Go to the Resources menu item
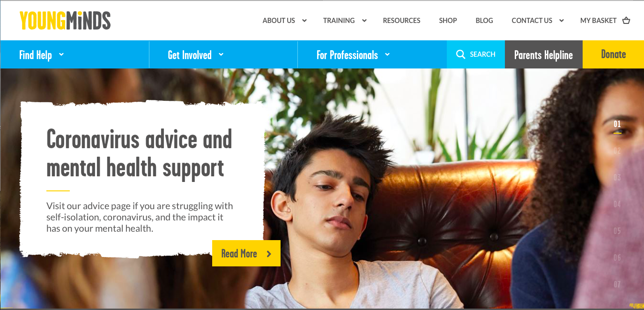Image resolution: width=644 pixels, height=310 pixels. click(x=401, y=21)
